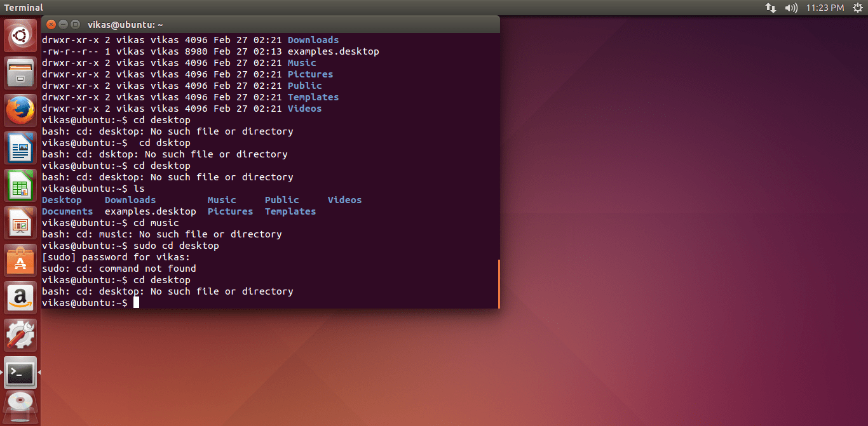
Task: Click the terminal scrollbar thumb
Action: 499,283
